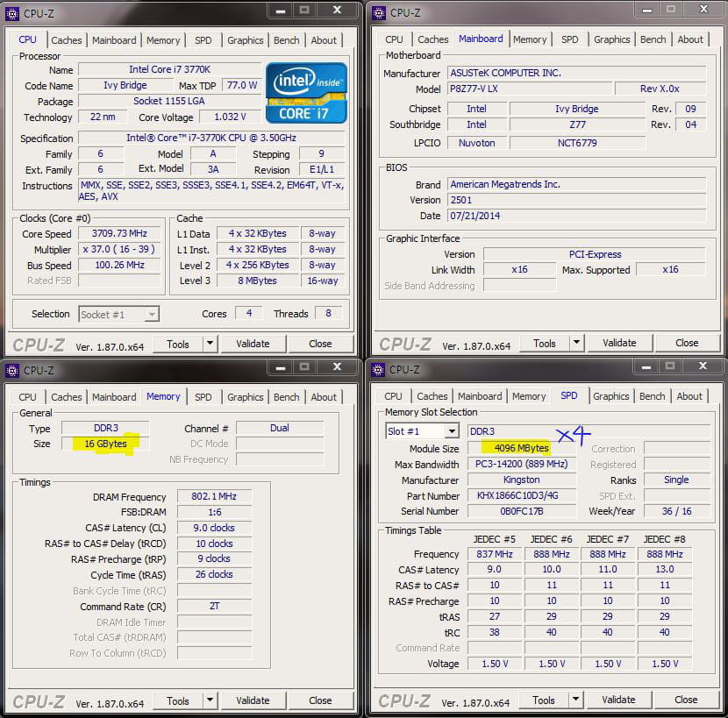
Task: Select the Graphics tab in the CPU window
Action: pos(245,40)
